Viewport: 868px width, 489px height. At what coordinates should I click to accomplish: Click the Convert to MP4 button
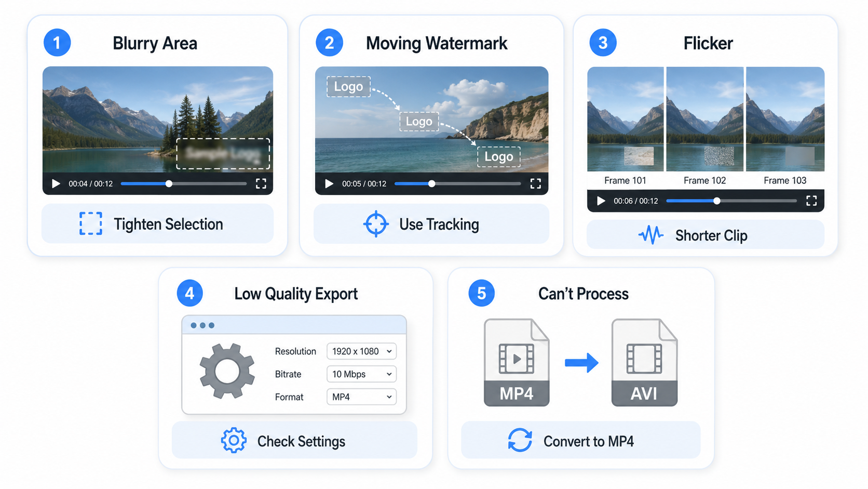[x=580, y=440]
